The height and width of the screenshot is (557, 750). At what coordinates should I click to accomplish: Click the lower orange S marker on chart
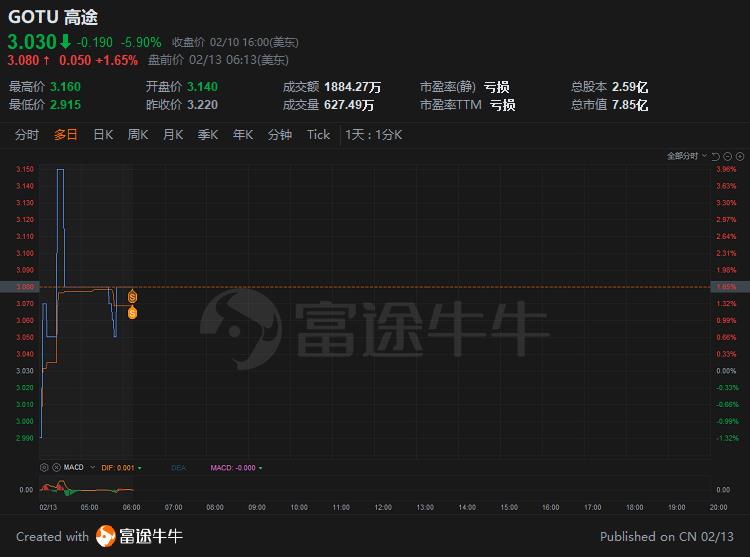(x=132, y=313)
